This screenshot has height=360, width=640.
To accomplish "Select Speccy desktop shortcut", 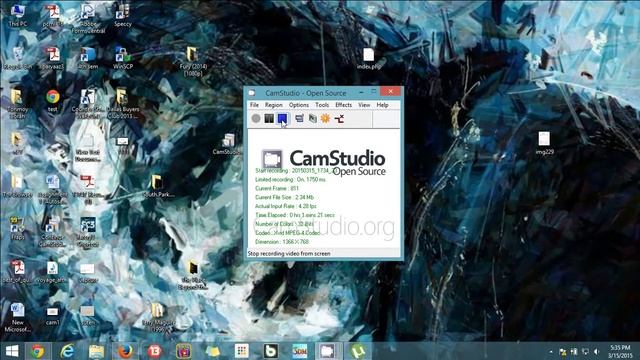I will point(122,16).
